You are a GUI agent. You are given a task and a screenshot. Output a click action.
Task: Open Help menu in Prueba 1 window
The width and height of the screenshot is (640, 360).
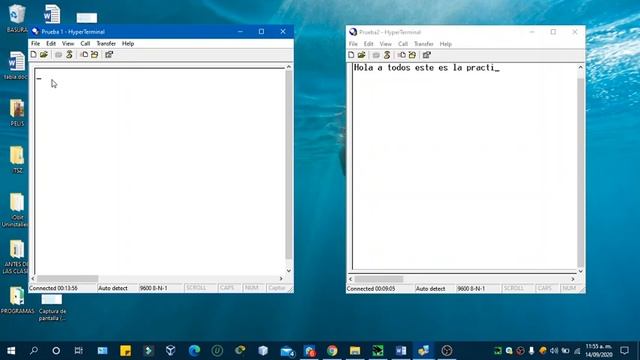pos(128,43)
